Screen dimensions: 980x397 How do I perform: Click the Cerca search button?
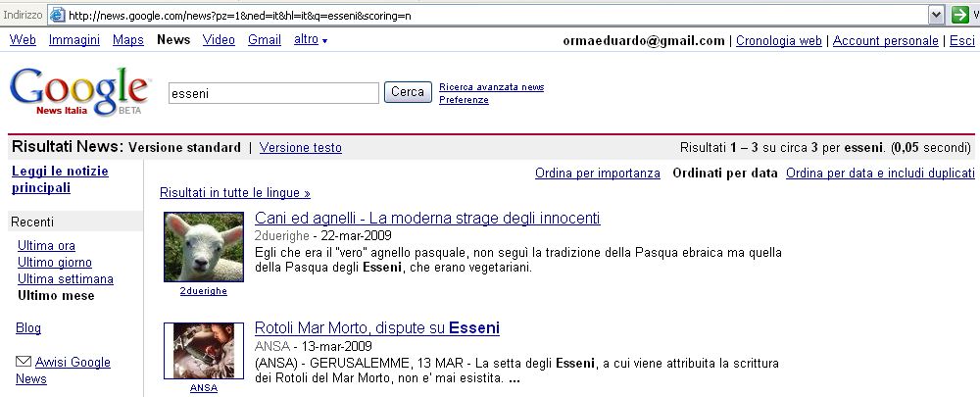click(x=408, y=92)
